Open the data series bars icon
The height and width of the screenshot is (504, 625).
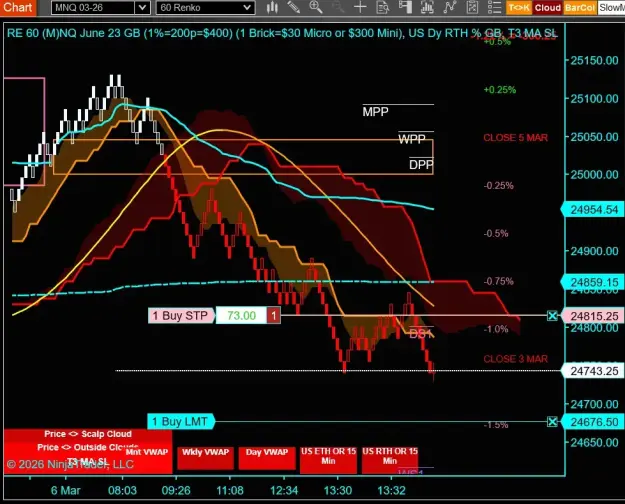point(427,7)
